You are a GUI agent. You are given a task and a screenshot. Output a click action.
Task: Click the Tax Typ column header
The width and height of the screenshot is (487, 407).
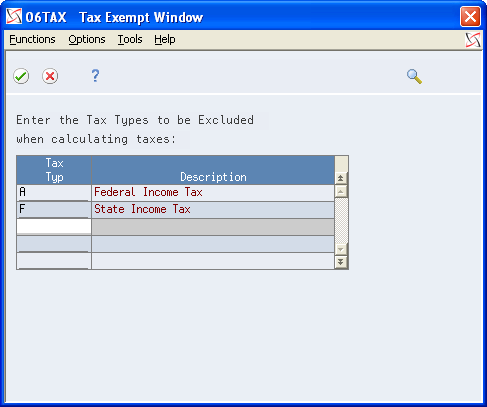[54, 170]
